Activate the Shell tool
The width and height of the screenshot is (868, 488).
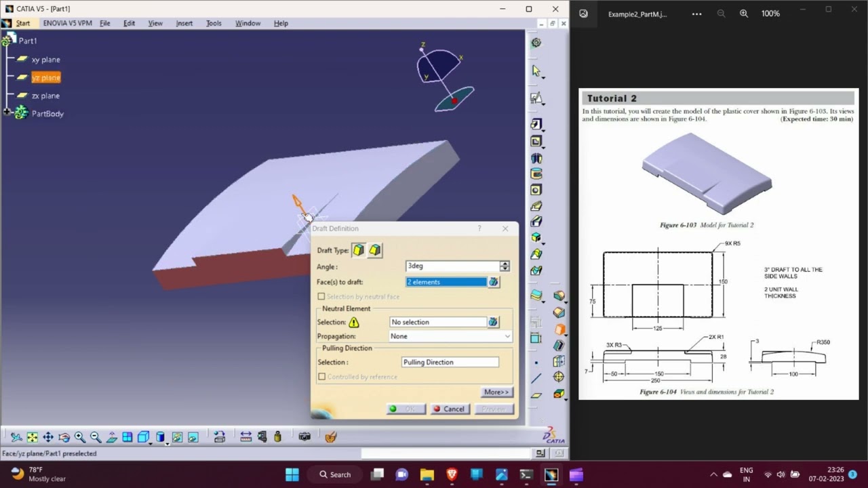559,344
